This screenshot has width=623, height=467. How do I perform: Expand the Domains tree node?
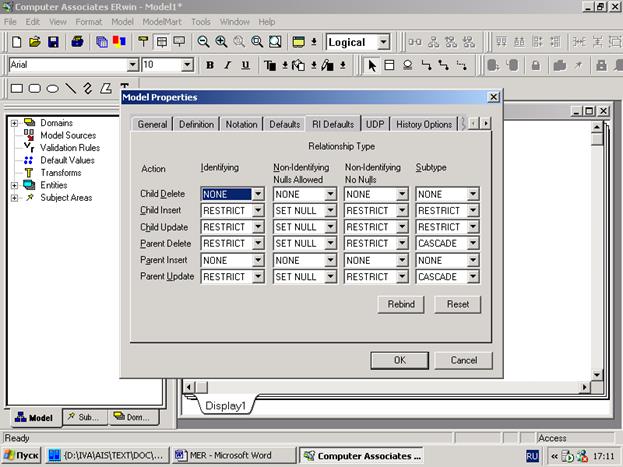click(x=15, y=123)
